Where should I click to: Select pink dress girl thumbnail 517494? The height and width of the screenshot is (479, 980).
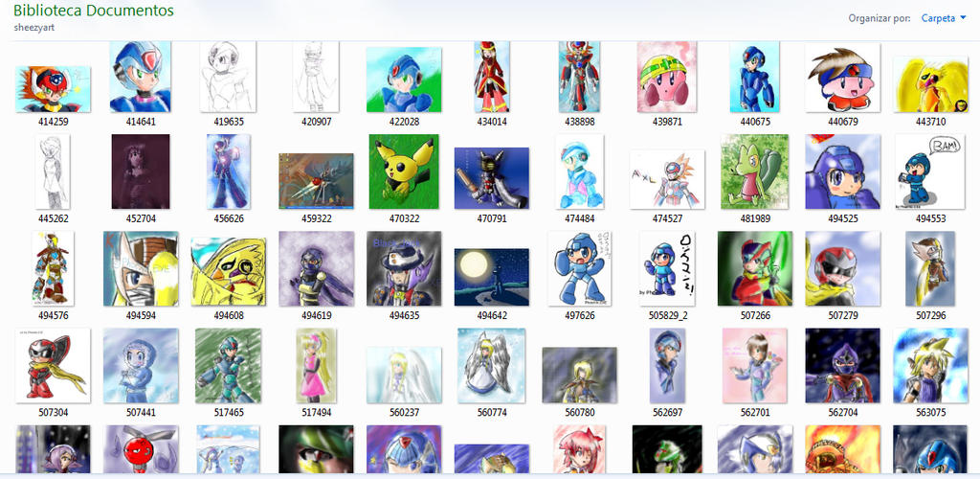point(316,366)
